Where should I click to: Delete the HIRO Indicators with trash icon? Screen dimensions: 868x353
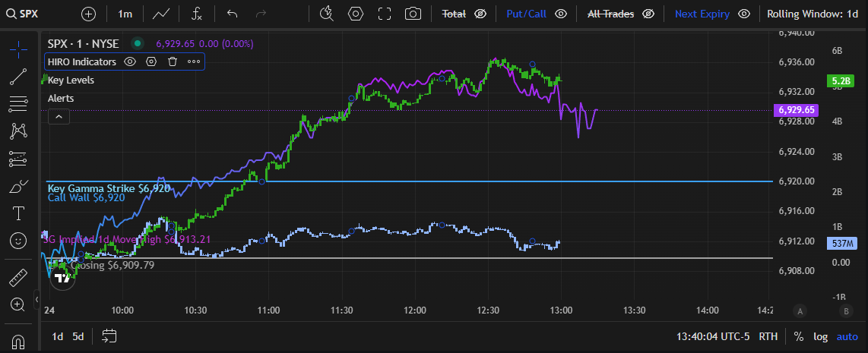point(173,61)
